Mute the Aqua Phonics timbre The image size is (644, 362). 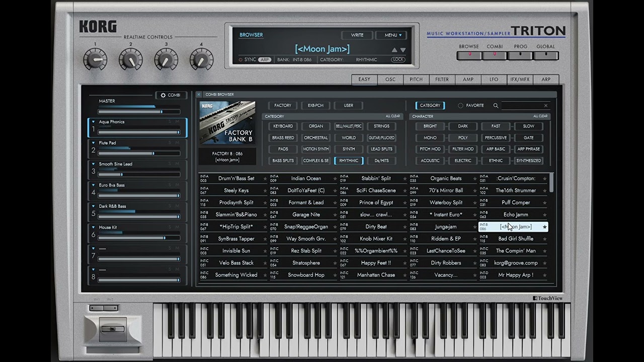(177, 122)
